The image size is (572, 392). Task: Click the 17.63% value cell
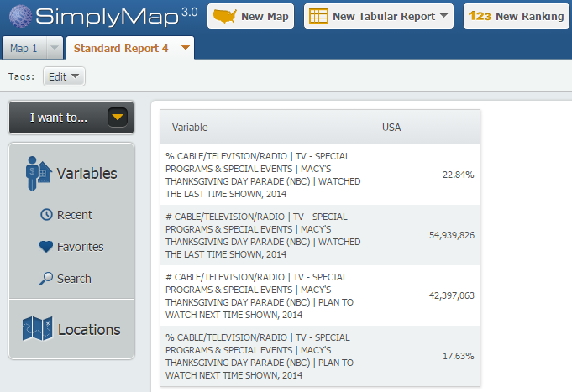pyautogui.click(x=425, y=356)
